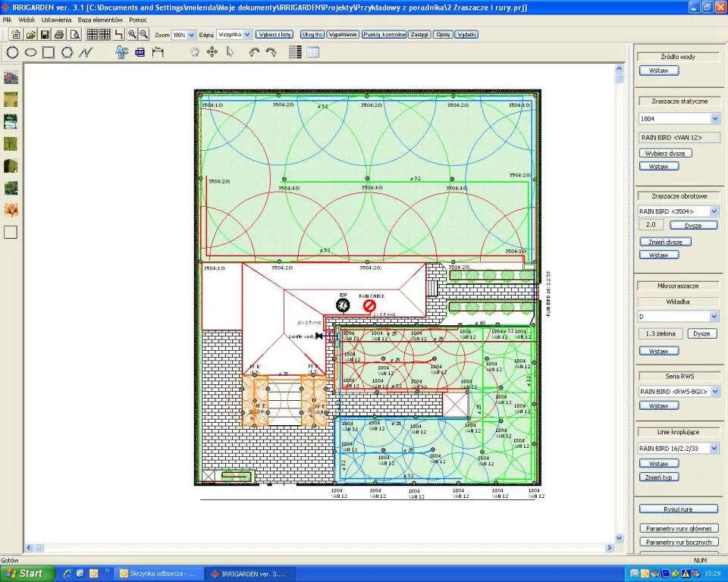Click the zoom in magnifier icon
The height and width of the screenshot is (582, 728).
point(132,35)
